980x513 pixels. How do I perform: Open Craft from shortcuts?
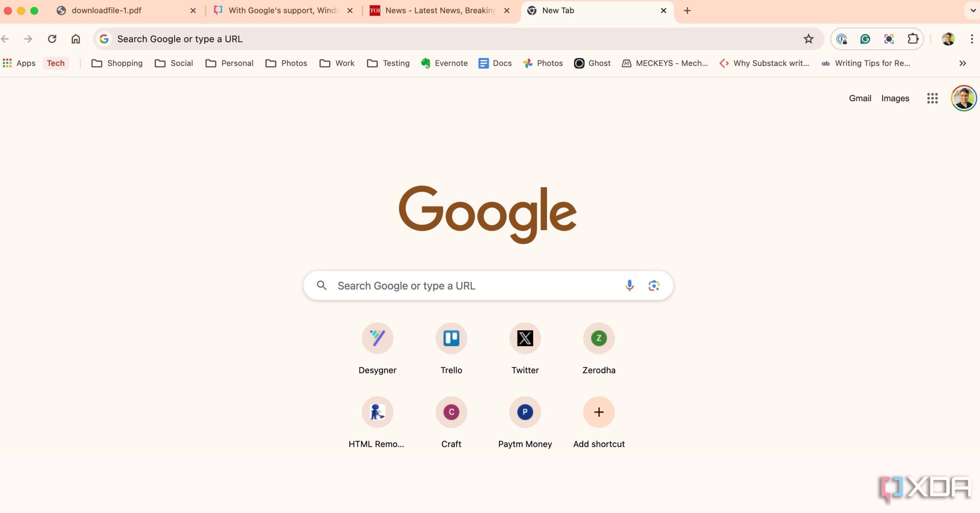tap(451, 411)
